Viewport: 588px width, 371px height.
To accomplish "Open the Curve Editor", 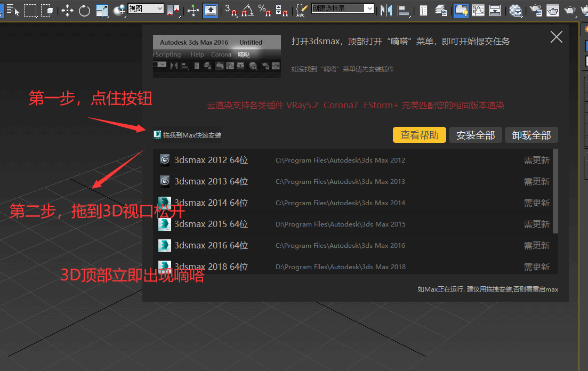I will pos(478,10).
